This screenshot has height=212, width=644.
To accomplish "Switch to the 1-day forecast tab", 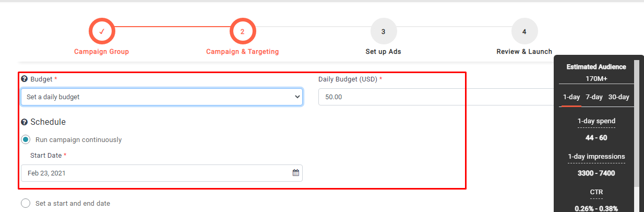I will [571, 97].
